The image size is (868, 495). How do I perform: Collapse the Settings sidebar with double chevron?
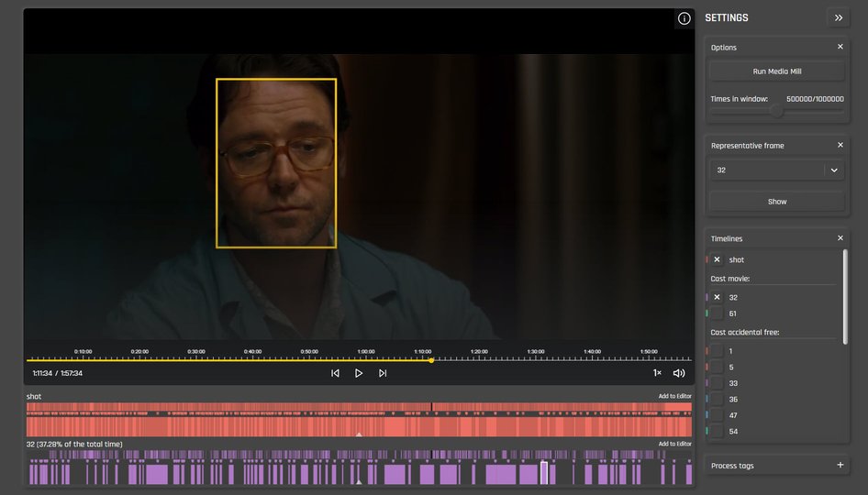tap(838, 17)
